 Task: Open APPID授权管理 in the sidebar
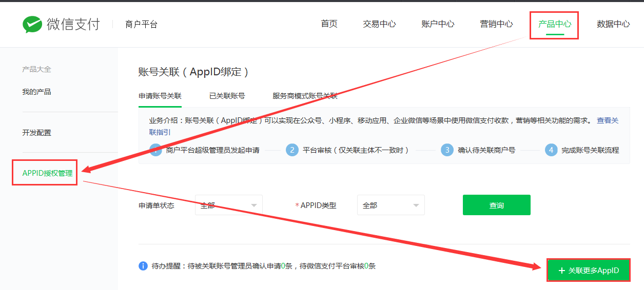point(48,173)
